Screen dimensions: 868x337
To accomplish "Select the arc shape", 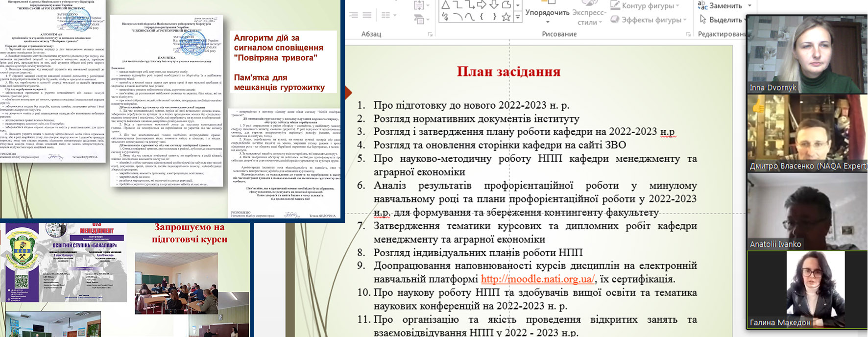I will (x=458, y=17).
